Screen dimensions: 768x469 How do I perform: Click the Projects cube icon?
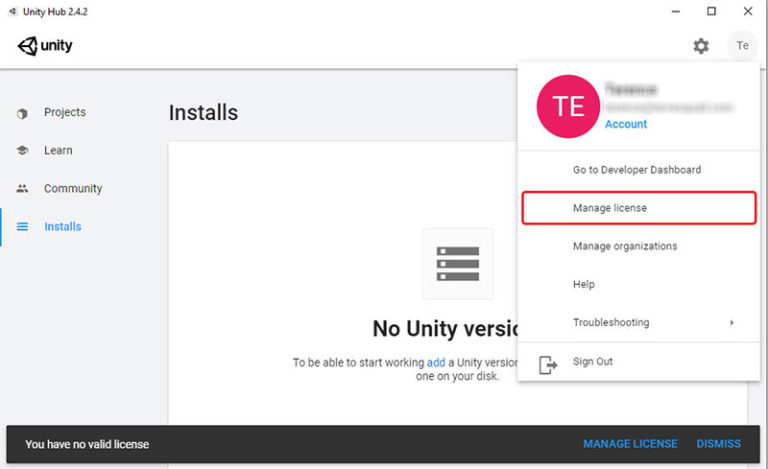22,113
